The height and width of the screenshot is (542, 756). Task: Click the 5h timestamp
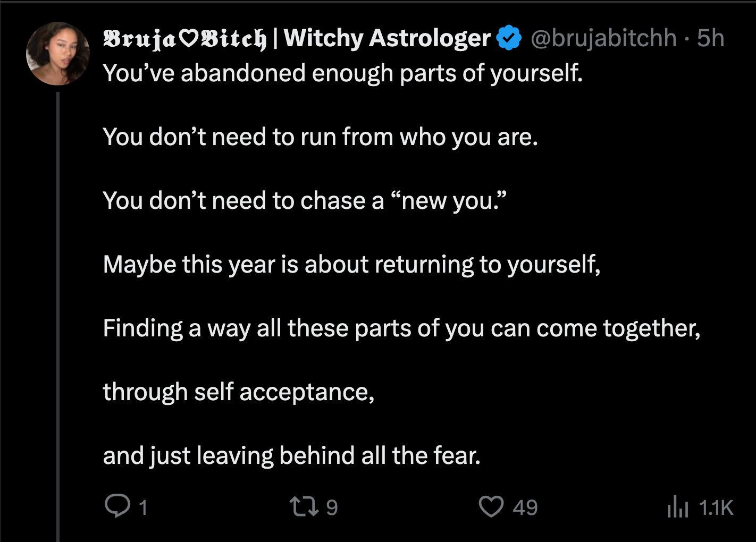[x=710, y=38]
